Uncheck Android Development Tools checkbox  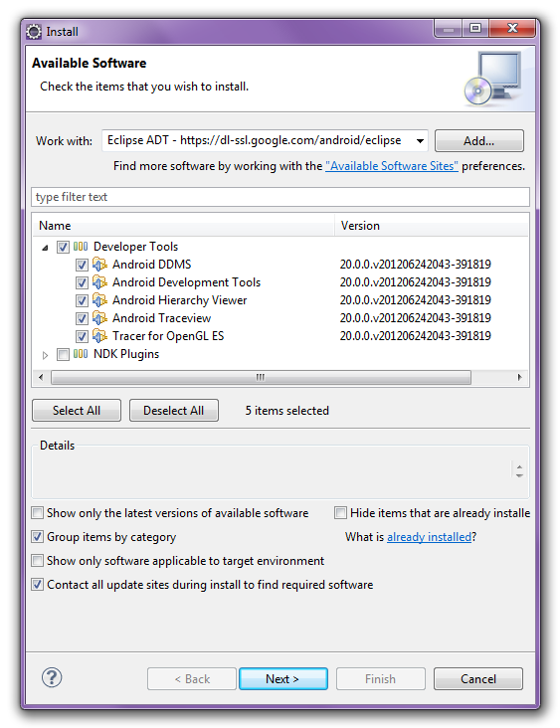coord(82,282)
